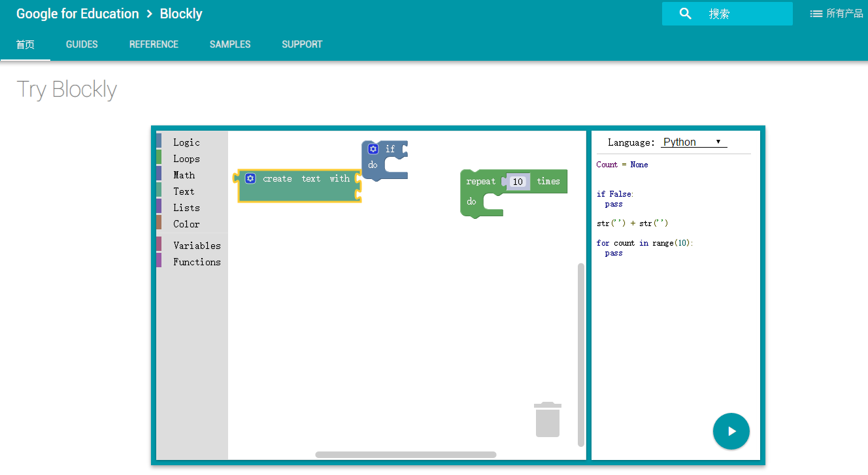
Task: Click the gear icon on the if block
Action: tap(373, 149)
